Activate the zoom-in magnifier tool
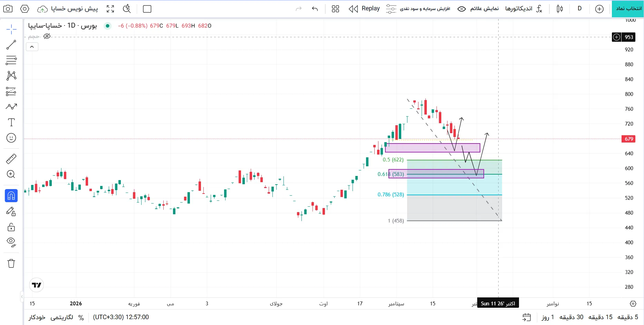This screenshot has height=325, width=644. click(x=11, y=174)
